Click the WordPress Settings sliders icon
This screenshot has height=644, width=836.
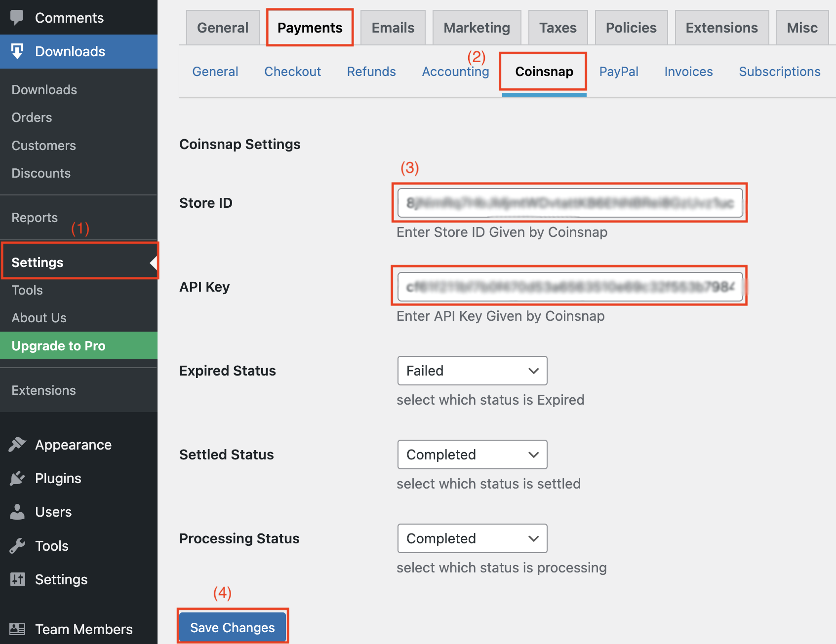click(x=17, y=579)
